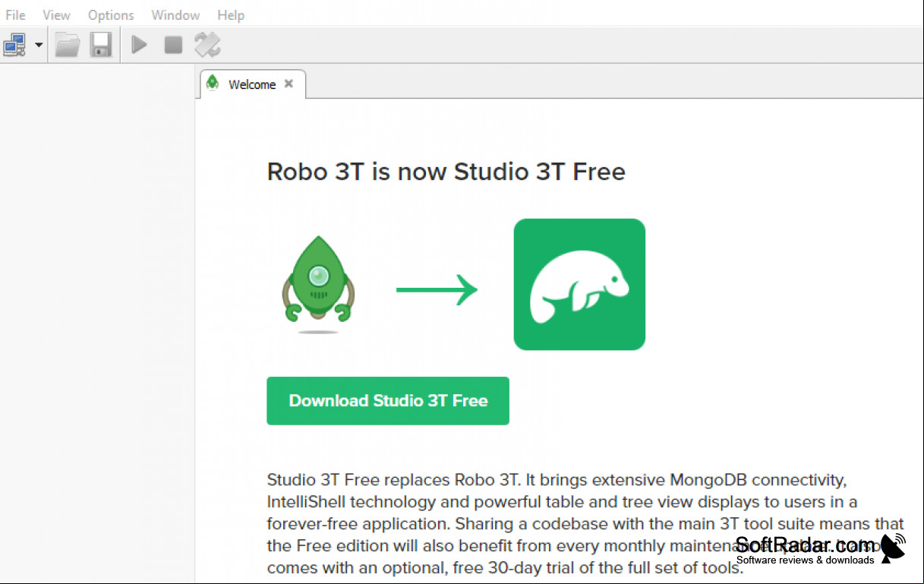Click the Download Studio 3T Free button

(388, 401)
